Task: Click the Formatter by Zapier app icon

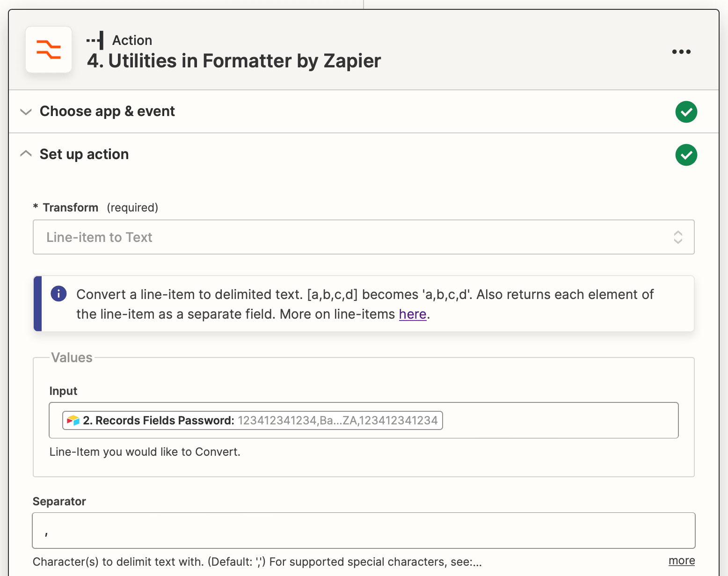Action: 49,50
